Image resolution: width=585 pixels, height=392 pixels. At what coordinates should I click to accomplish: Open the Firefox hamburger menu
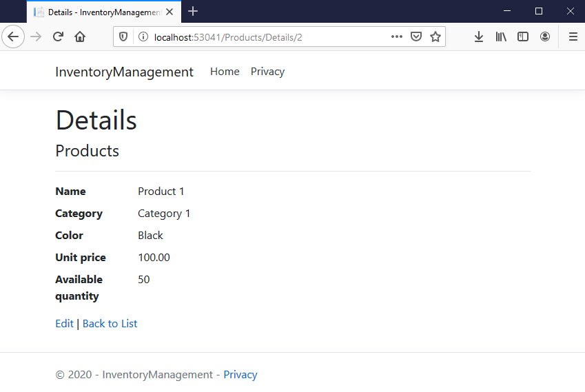(x=573, y=37)
